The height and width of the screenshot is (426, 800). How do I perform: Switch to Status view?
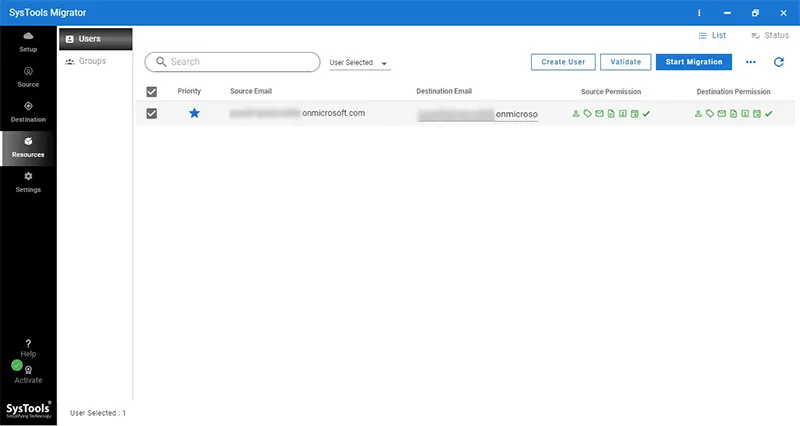tap(770, 35)
